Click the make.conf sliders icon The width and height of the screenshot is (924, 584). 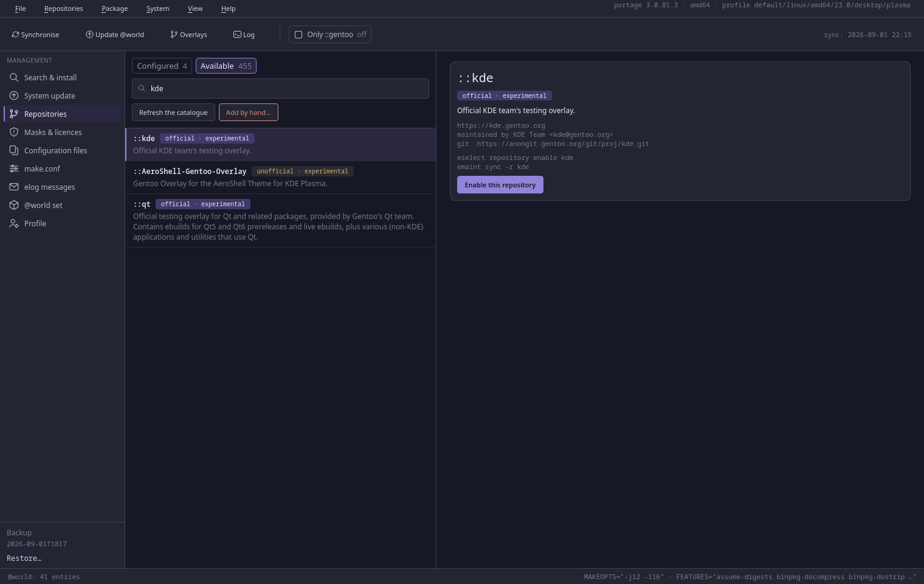coord(14,169)
